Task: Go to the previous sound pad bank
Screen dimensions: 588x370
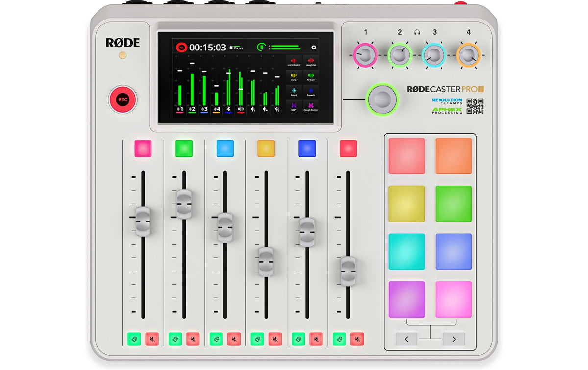Action: click(407, 339)
